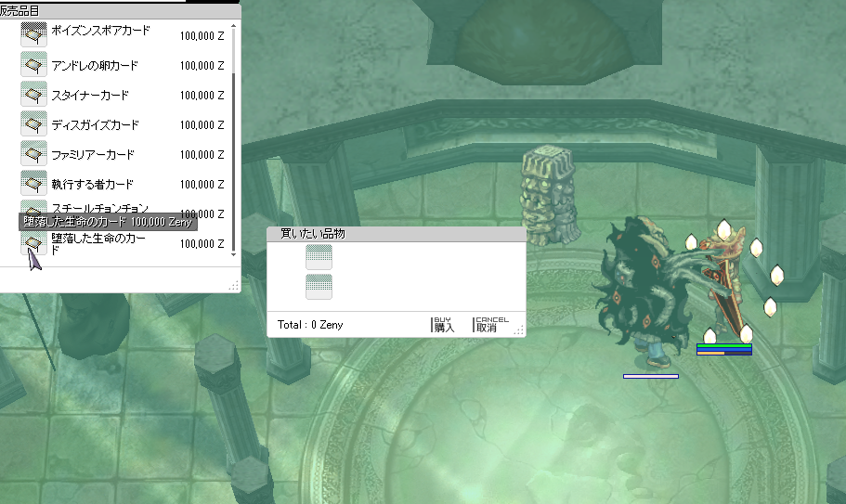This screenshot has height=504, width=846.
Task: Click the 100,000 Z price of アンドレの卵カード
Action: [202, 66]
